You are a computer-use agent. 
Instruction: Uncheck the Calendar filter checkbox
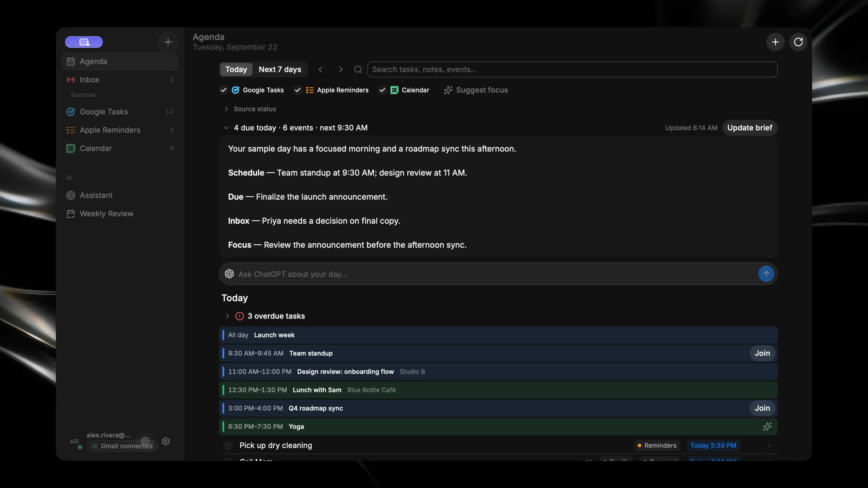point(382,90)
